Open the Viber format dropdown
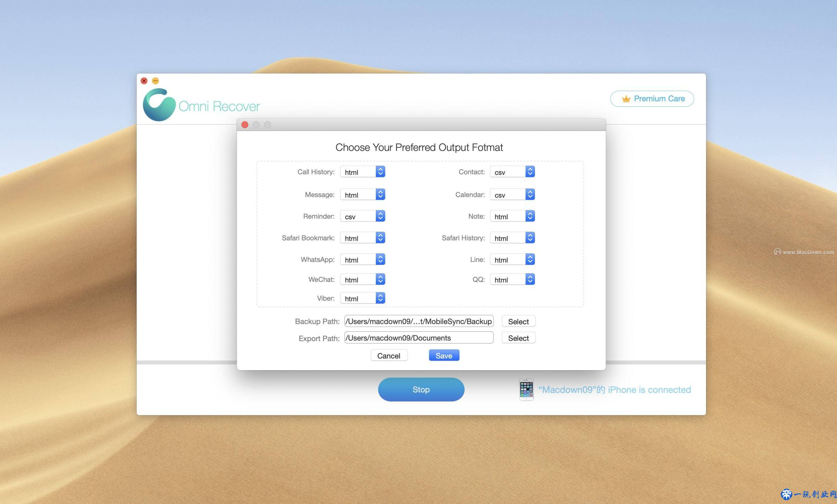Image resolution: width=837 pixels, height=504 pixels. click(x=363, y=298)
